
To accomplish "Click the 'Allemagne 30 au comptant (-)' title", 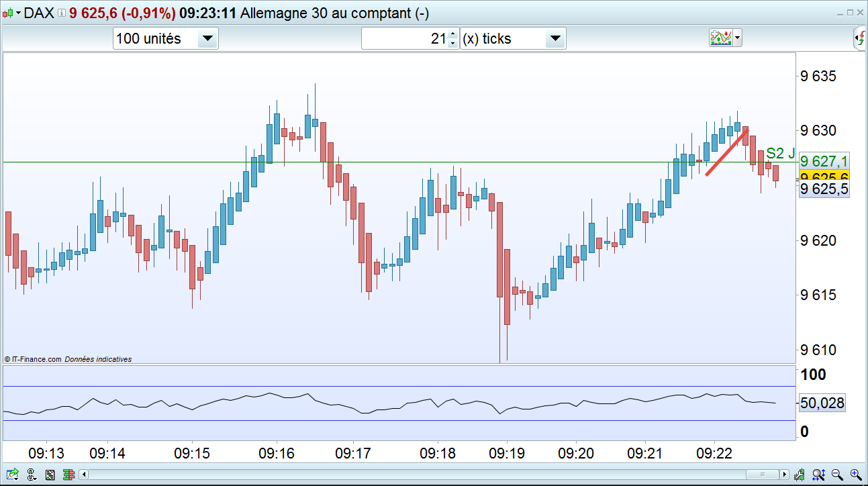I will (x=334, y=13).
